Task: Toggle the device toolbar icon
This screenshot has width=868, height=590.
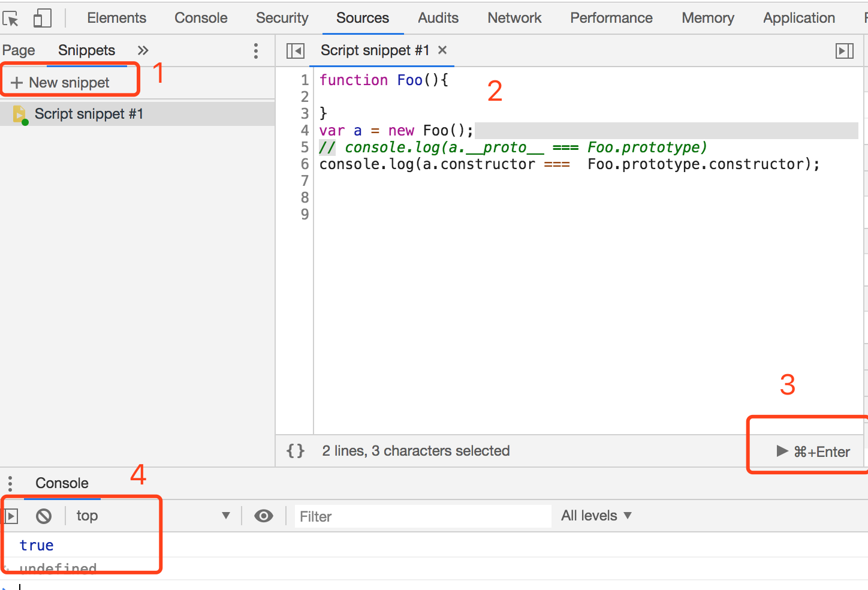Action: click(42, 18)
